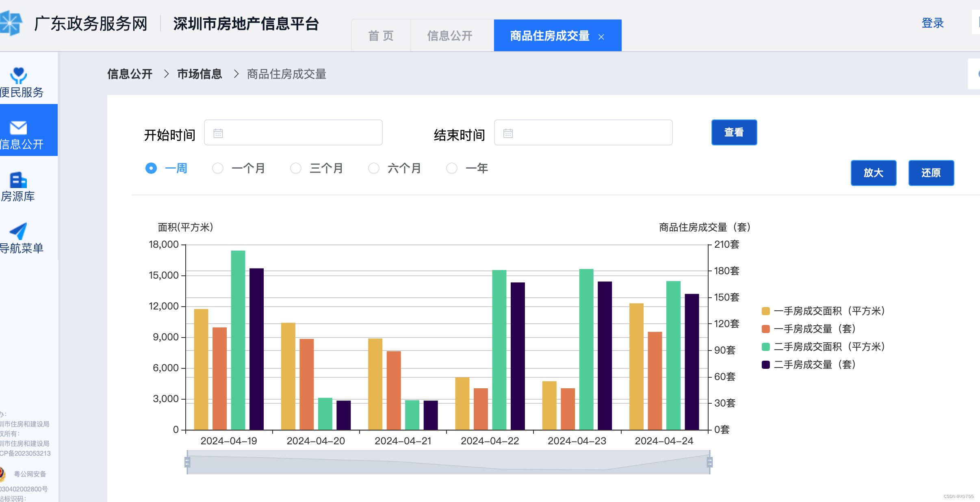Close the 商品住房成交量 tab with X
The height and width of the screenshot is (502, 980).
[601, 37]
